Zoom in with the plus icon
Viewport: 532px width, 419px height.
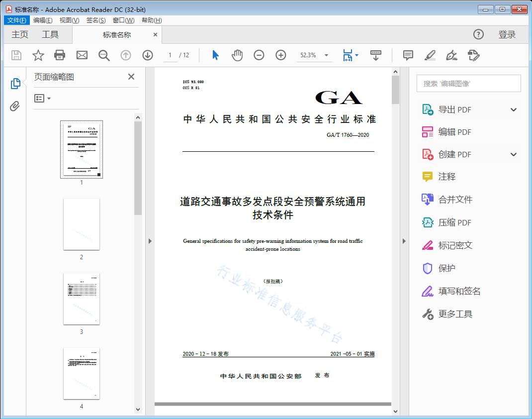pos(281,55)
